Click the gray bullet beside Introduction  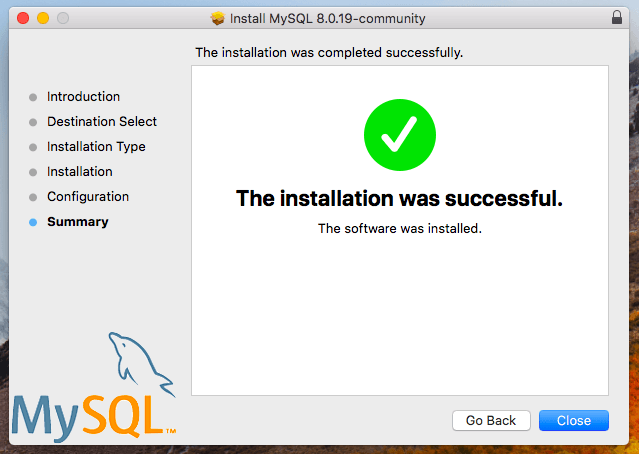pyautogui.click(x=33, y=97)
